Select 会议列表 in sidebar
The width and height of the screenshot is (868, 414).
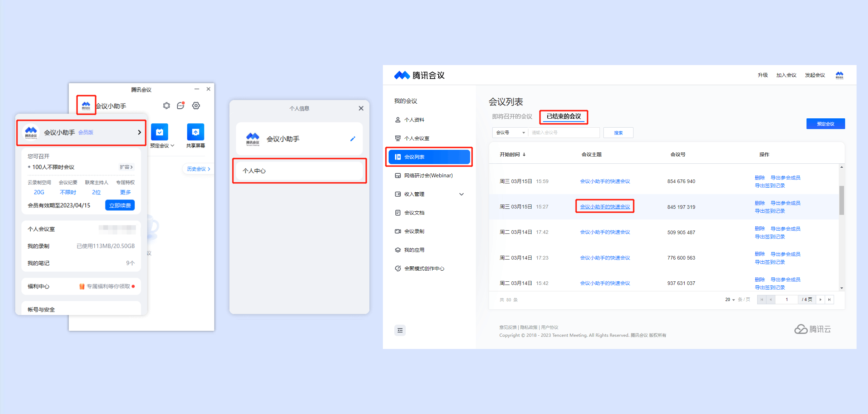(x=429, y=157)
